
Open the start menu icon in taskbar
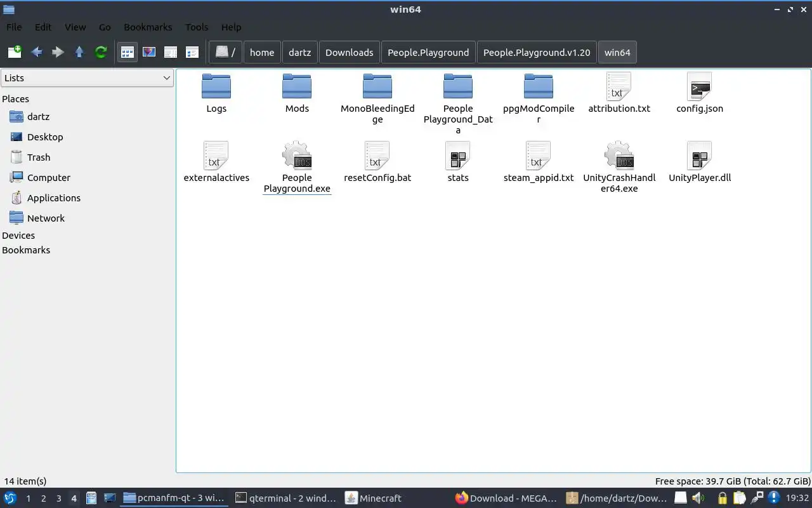coord(10,498)
